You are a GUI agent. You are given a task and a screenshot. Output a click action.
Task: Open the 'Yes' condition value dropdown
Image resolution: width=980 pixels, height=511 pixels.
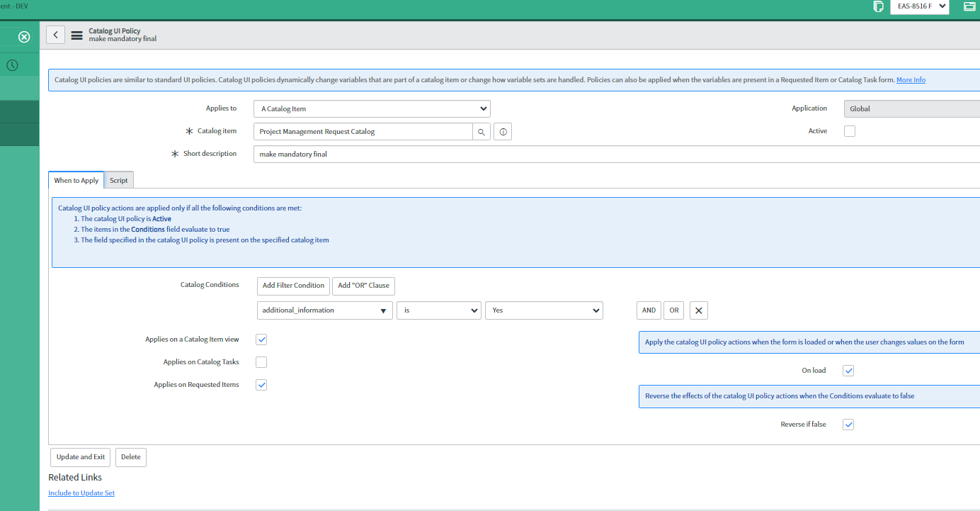(x=544, y=310)
